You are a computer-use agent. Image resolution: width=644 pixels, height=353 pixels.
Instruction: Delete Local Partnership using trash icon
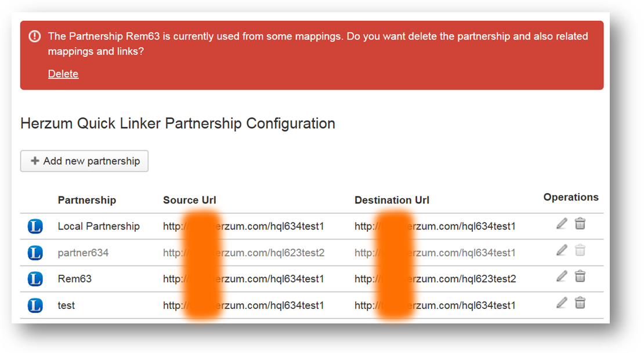click(x=580, y=224)
